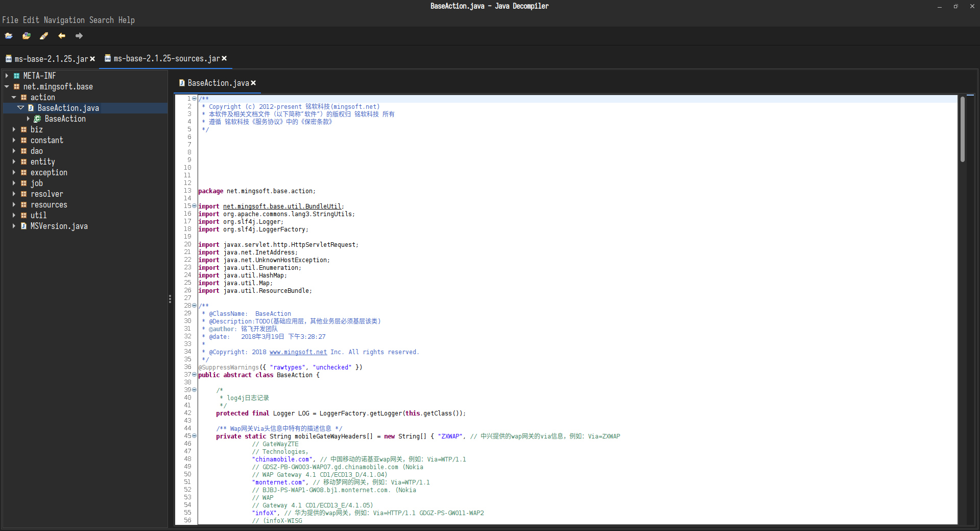Screen dimensions: 980x531
Task: Expand the BaseAction class node
Action: tap(28, 119)
